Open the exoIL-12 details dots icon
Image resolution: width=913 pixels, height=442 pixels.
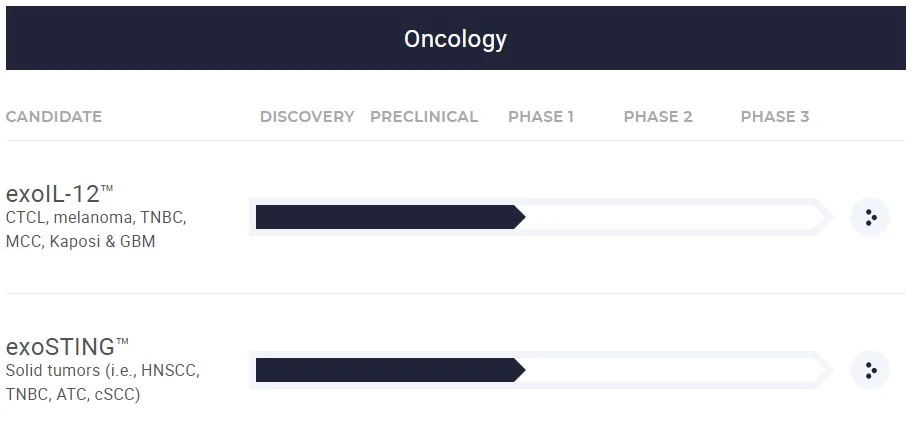coord(870,217)
